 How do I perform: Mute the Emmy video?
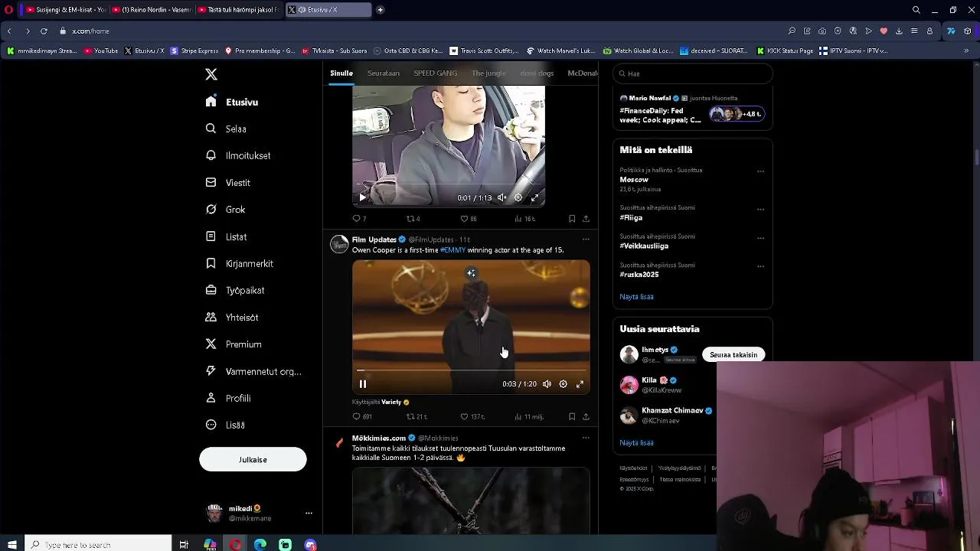click(x=547, y=384)
